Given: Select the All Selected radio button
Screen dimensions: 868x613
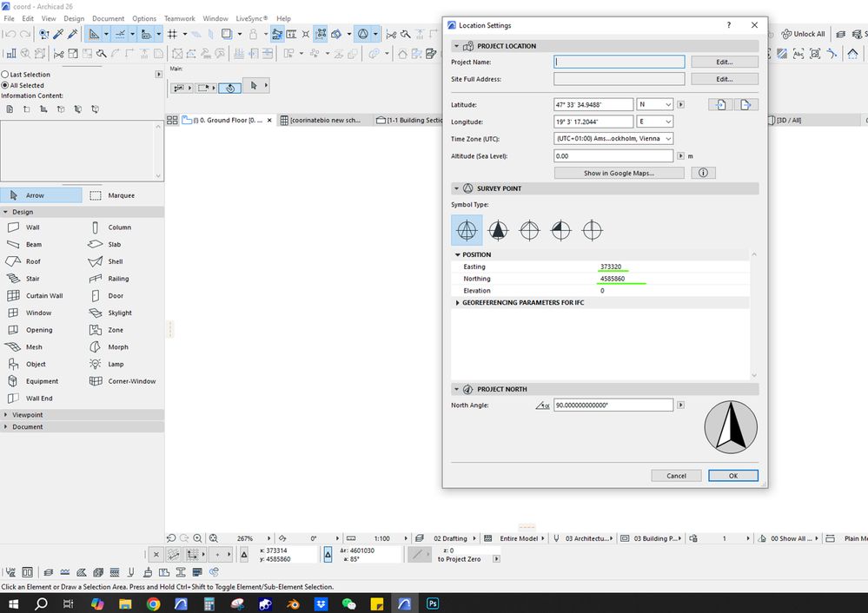Looking at the screenshot, I should 5,86.
